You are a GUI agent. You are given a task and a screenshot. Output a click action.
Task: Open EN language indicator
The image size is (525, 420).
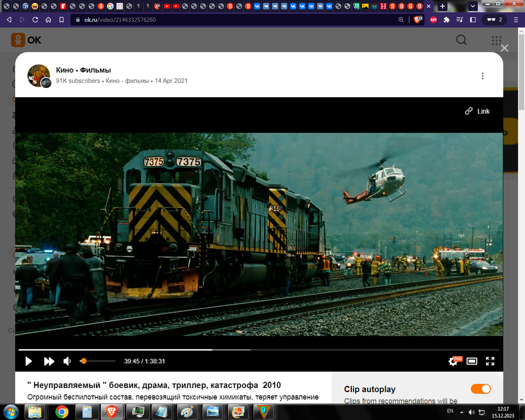click(450, 411)
